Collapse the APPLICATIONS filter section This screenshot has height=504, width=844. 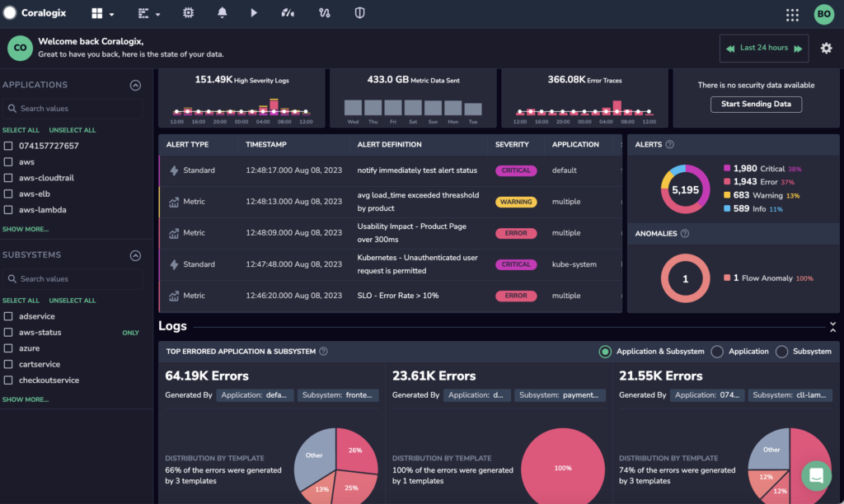click(x=135, y=85)
